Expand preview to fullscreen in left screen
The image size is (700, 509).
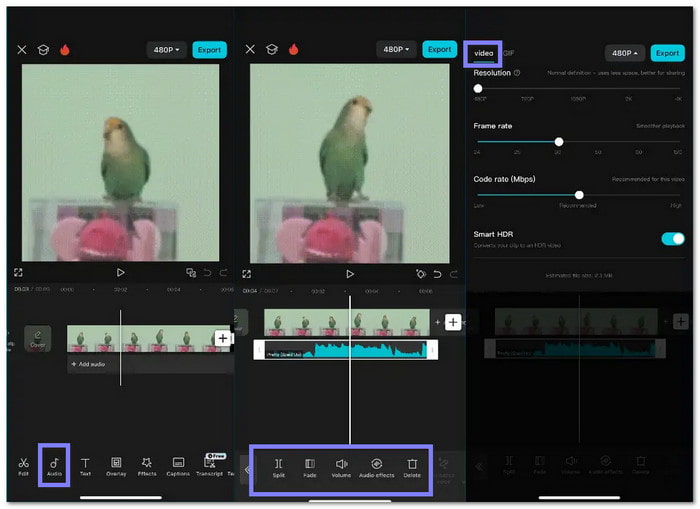[18, 272]
